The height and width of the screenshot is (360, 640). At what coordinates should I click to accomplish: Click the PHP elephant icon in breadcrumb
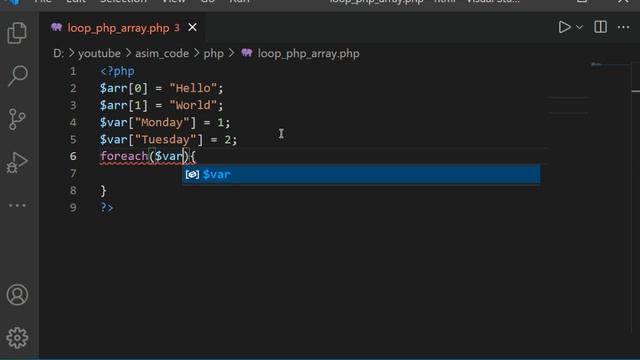247,53
